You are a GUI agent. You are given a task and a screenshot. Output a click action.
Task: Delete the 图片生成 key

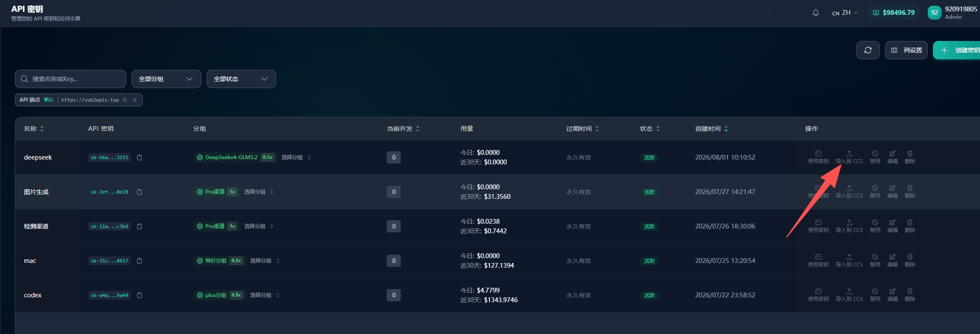910,192
